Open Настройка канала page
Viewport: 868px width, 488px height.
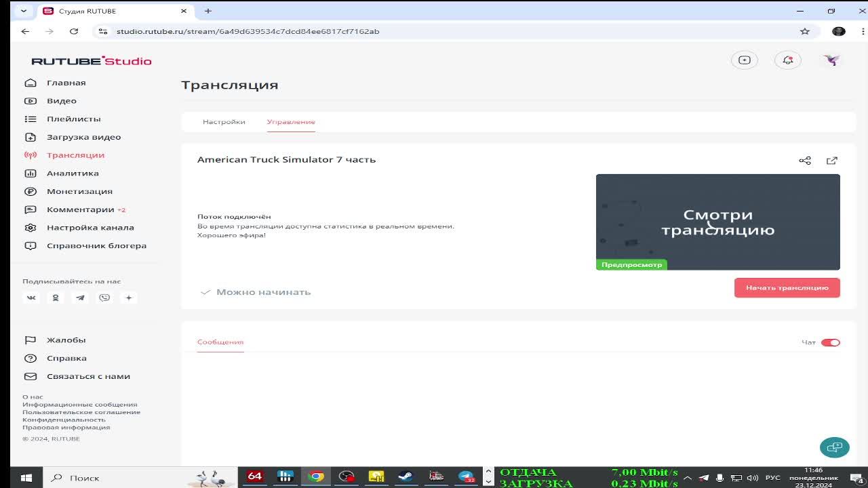[x=90, y=228]
